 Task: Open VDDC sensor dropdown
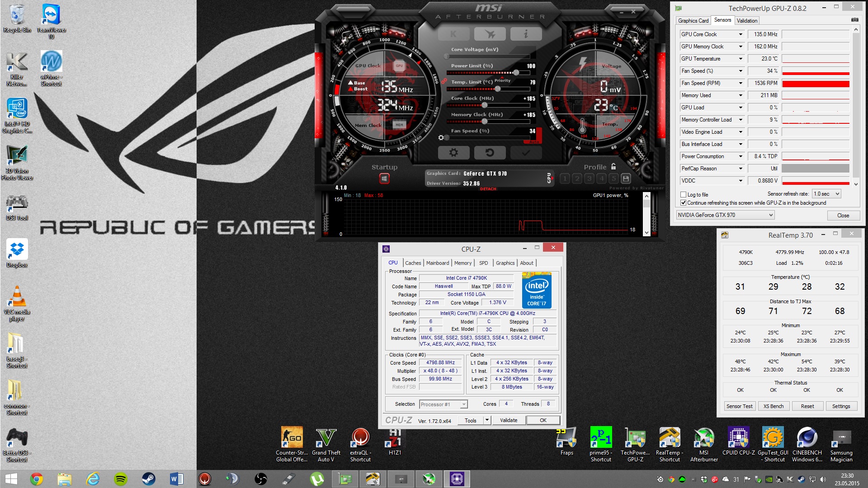click(x=741, y=181)
